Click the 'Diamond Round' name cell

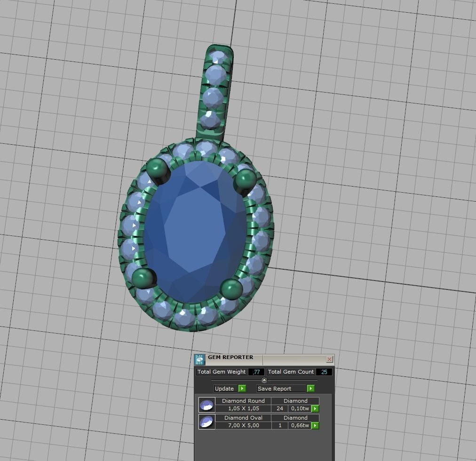click(x=243, y=401)
